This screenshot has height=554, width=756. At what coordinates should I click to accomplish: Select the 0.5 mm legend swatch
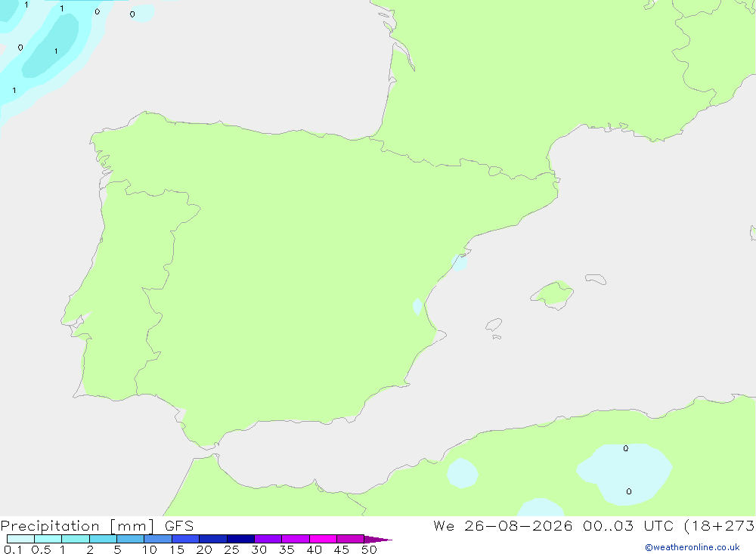[48, 539]
